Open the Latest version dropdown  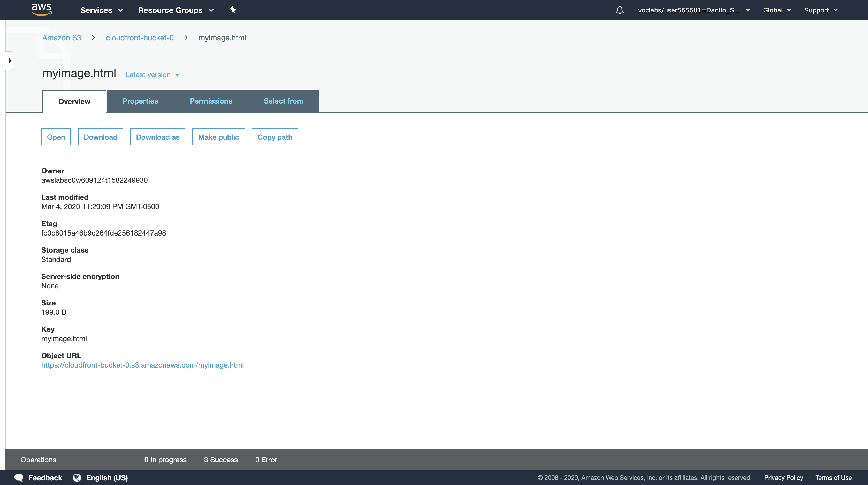(152, 75)
